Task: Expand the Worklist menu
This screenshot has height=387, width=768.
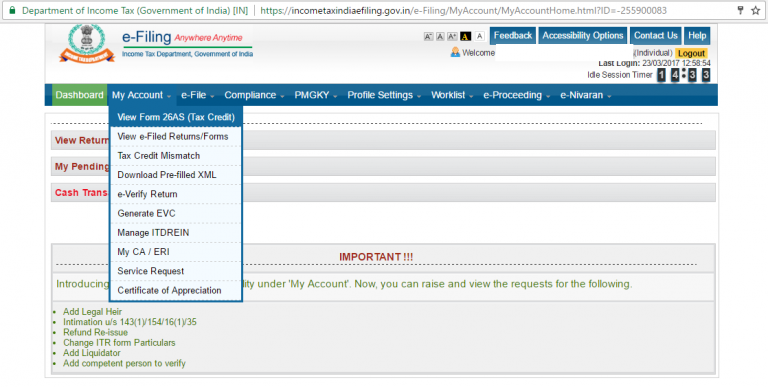Action: (x=452, y=95)
